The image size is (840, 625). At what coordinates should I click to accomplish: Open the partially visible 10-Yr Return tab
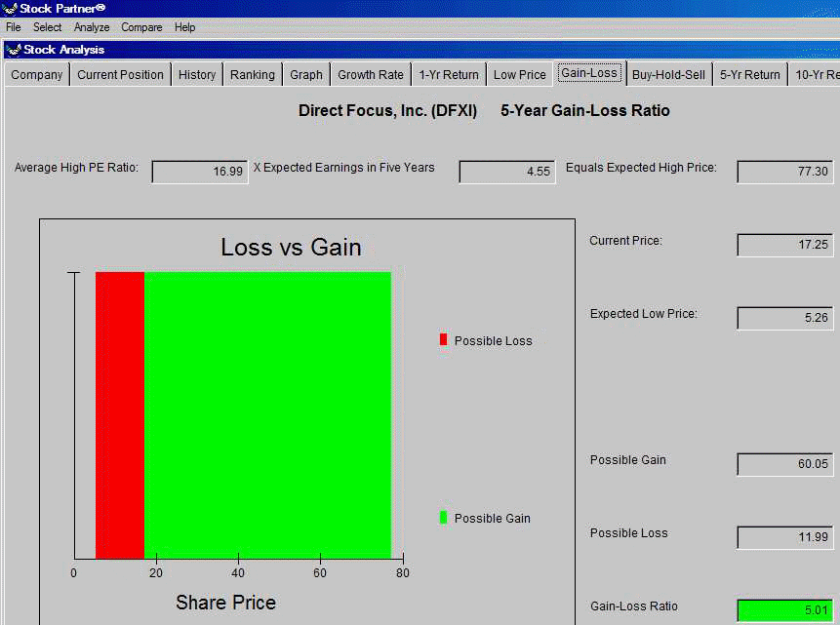tap(815, 75)
